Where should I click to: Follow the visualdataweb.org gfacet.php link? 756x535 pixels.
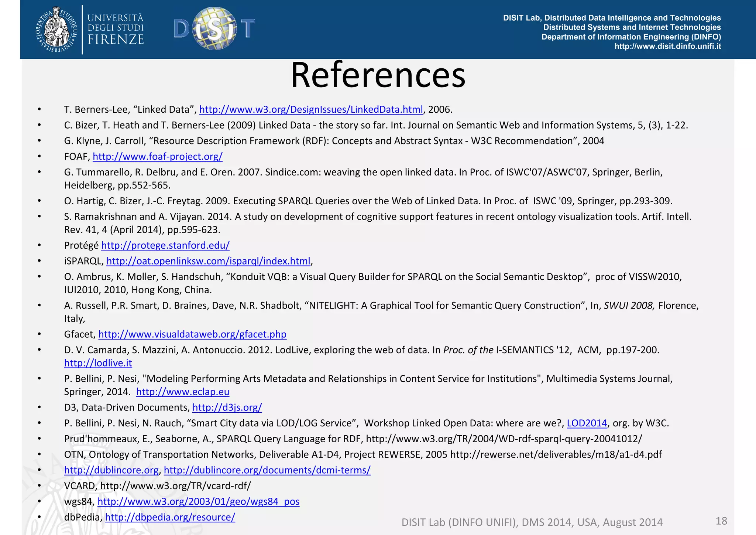coord(192,334)
